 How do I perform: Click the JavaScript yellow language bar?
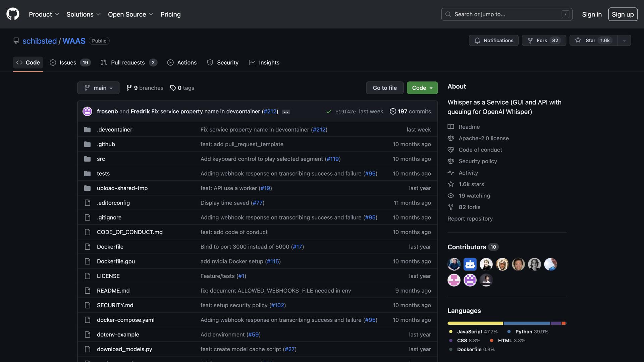[x=475, y=323]
